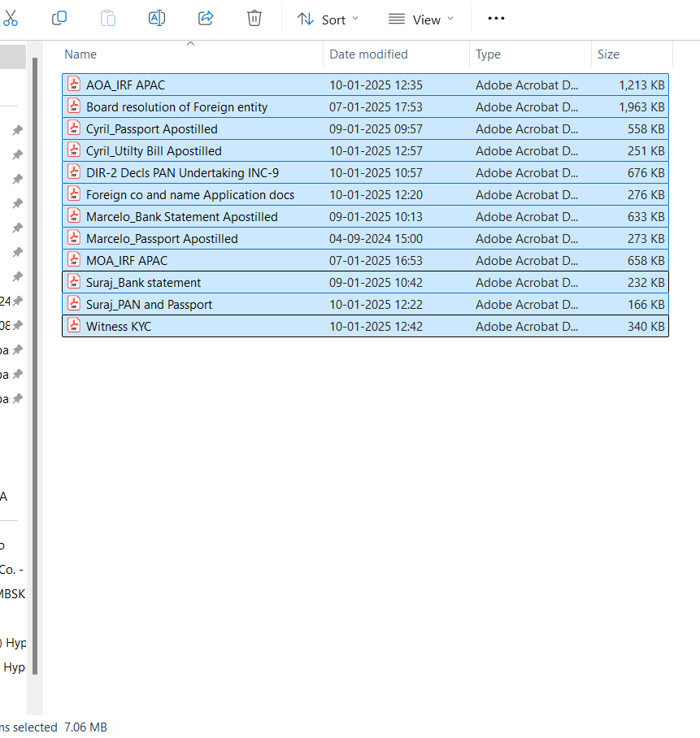Select file name Suraj_PAN and Passport
The height and width of the screenshot is (738, 700).
(149, 305)
